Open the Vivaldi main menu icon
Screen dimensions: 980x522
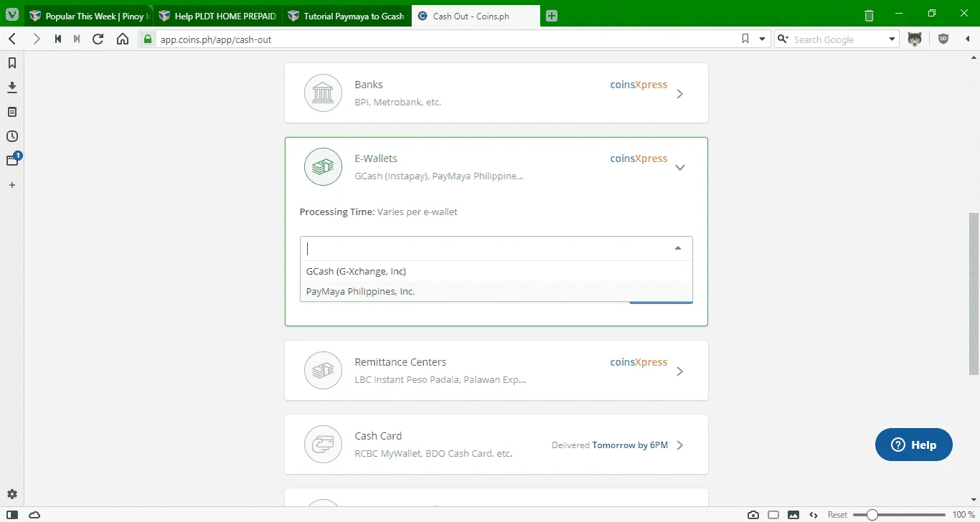pyautogui.click(x=12, y=15)
